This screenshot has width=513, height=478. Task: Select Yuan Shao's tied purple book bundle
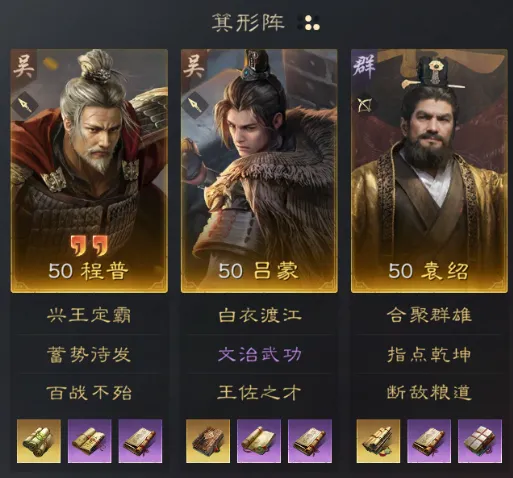[480, 441]
